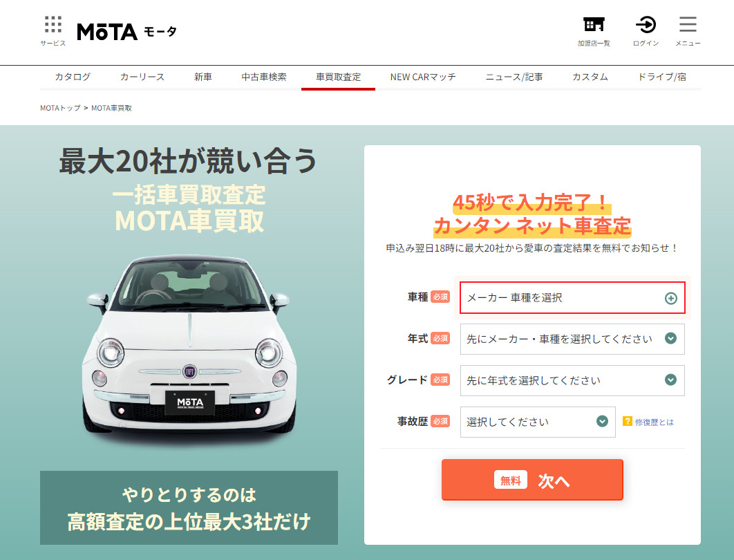Click the 無料 次へ button
This screenshot has width=734, height=560.
pyautogui.click(x=532, y=480)
